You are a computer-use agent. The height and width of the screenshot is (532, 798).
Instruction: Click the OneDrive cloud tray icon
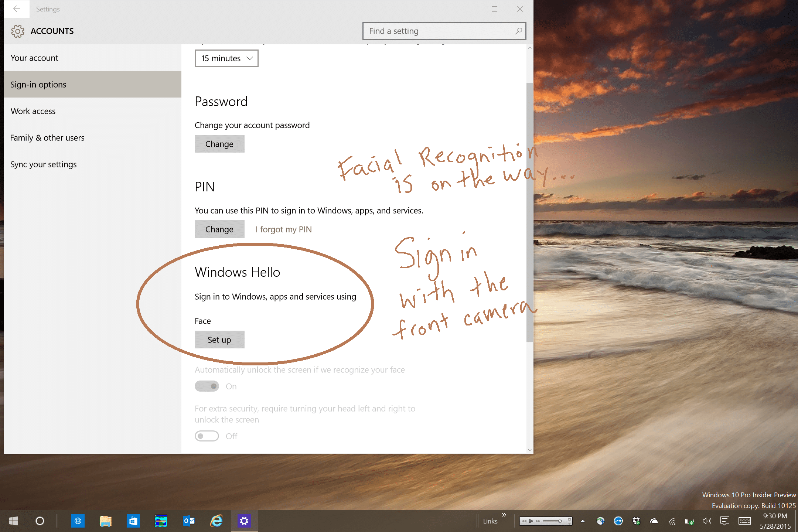click(654, 521)
